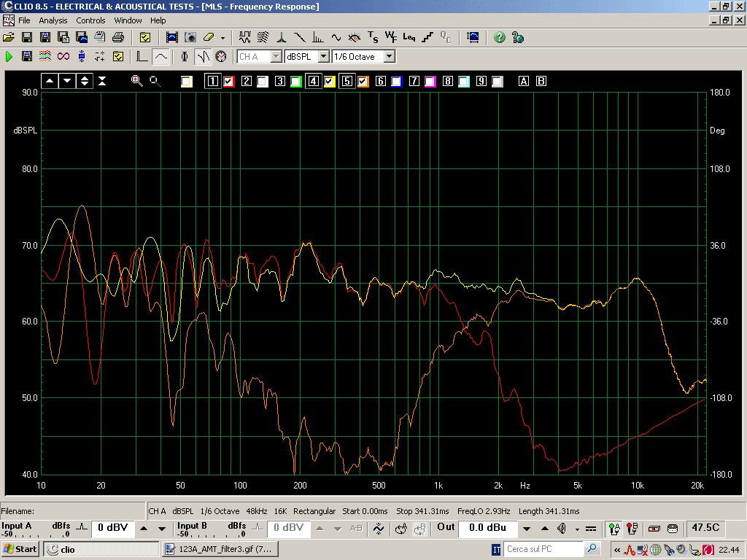The width and height of the screenshot is (747, 560).
Task: Open a file with the folder icon
Action: (9, 37)
